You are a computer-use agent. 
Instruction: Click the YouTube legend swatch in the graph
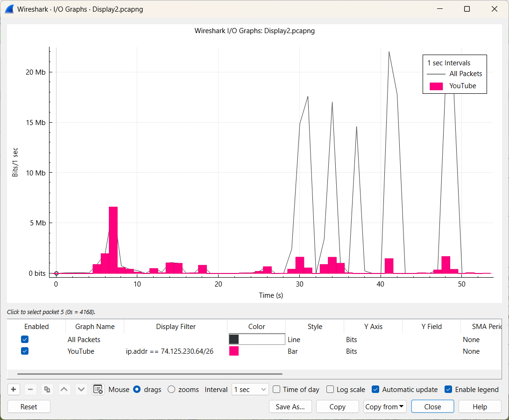click(x=436, y=86)
